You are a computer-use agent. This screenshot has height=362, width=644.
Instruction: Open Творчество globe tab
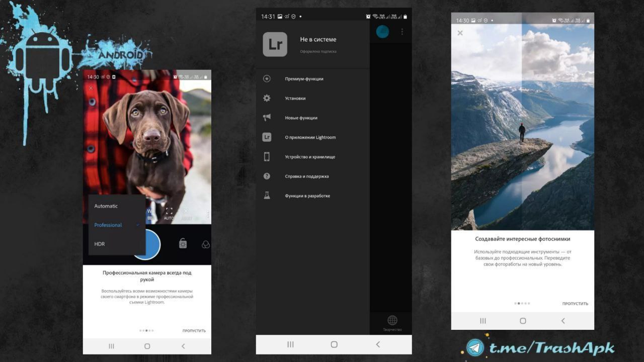point(392,323)
